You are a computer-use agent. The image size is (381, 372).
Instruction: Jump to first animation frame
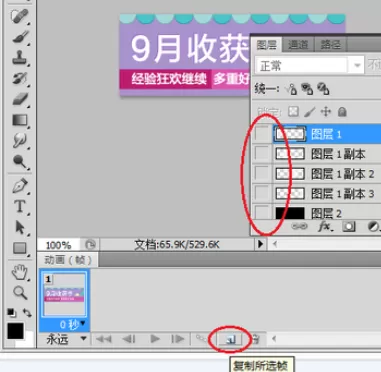tap(104, 339)
